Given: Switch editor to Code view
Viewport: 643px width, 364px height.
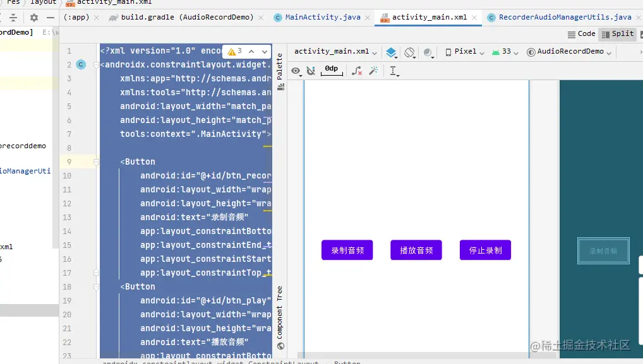Looking at the screenshot, I should (581, 34).
